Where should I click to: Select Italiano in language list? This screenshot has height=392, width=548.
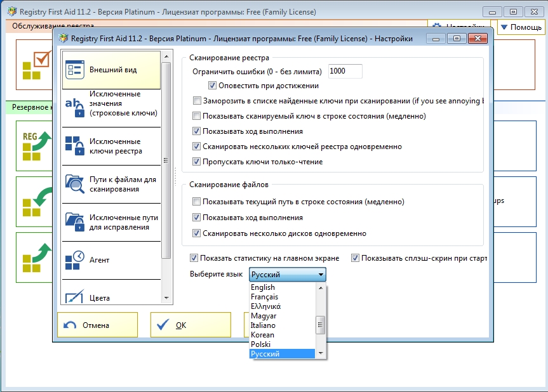(282, 325)
